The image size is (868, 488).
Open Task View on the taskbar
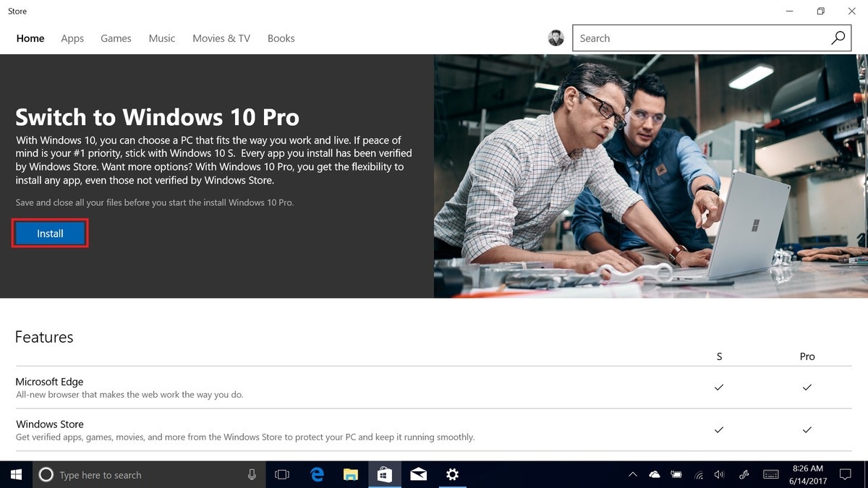(281, 474)
